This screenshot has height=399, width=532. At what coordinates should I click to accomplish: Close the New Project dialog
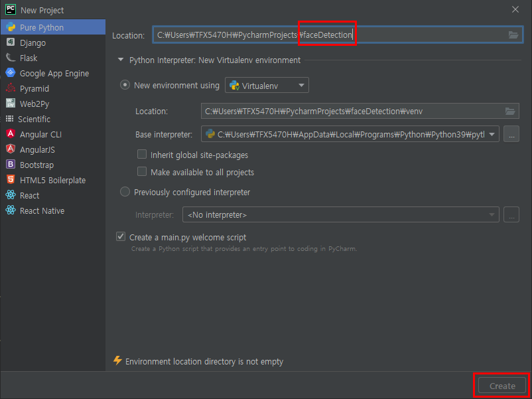click(515, 9)
